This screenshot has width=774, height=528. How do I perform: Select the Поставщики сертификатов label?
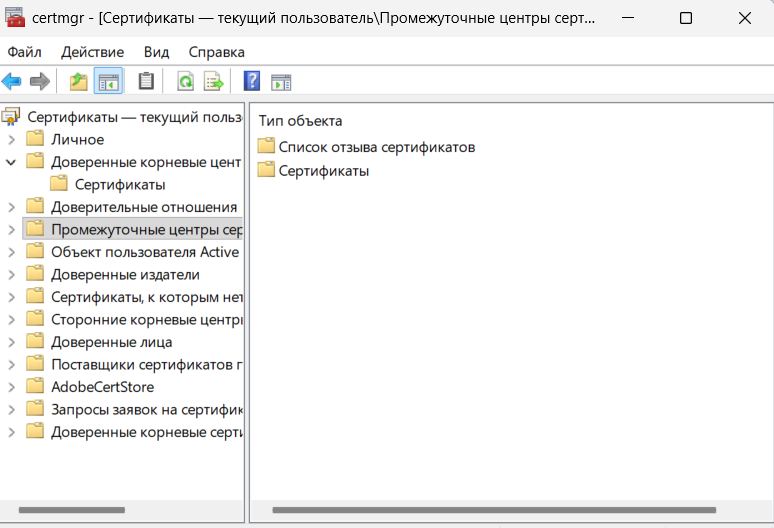tap(147, 365)
